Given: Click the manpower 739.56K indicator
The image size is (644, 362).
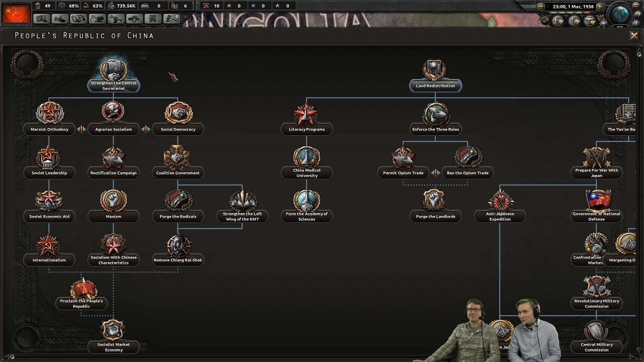Looking at the screenshot, I should coord(121,6).
